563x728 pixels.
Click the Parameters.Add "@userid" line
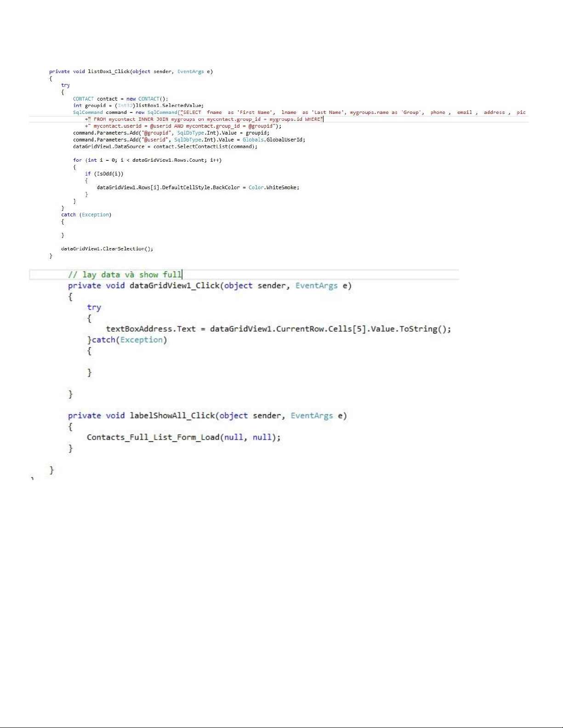pos(189,140)
